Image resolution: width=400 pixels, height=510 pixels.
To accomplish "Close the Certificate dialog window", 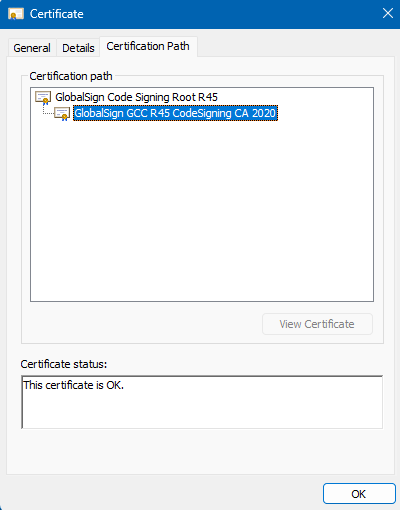I will coord(388,13).
